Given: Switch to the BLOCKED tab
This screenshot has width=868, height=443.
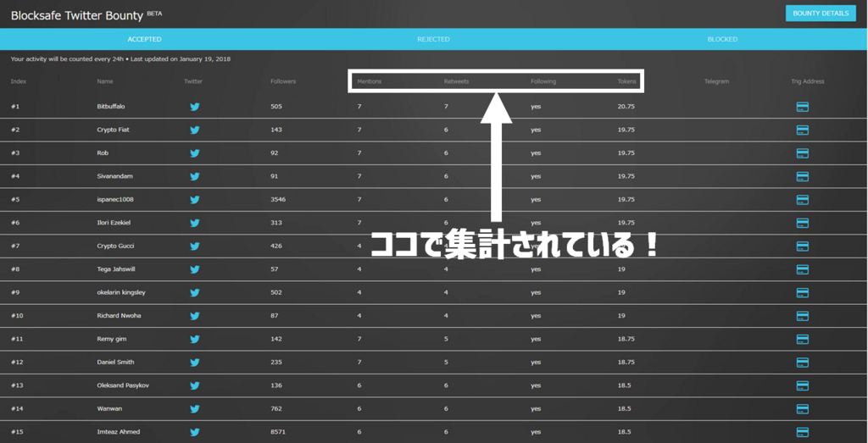Looking at the screenshot, I should (722, 39).
